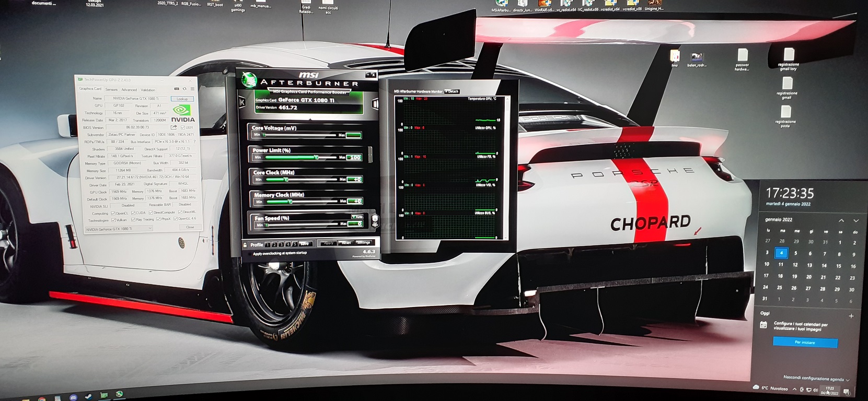The image size is (868, 401).
Task: Go to the next month in the calendar
Action: coord(855,220)
